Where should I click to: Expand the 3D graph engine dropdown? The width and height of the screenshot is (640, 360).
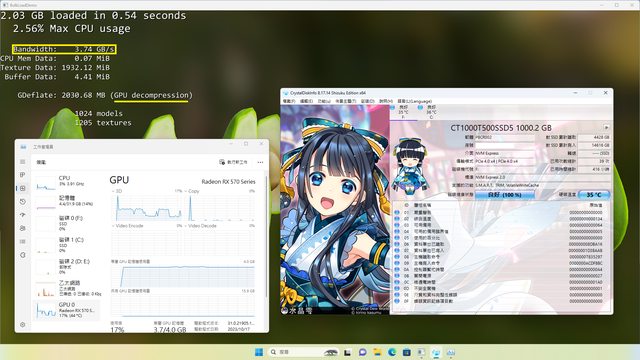(x=117, y=191)
